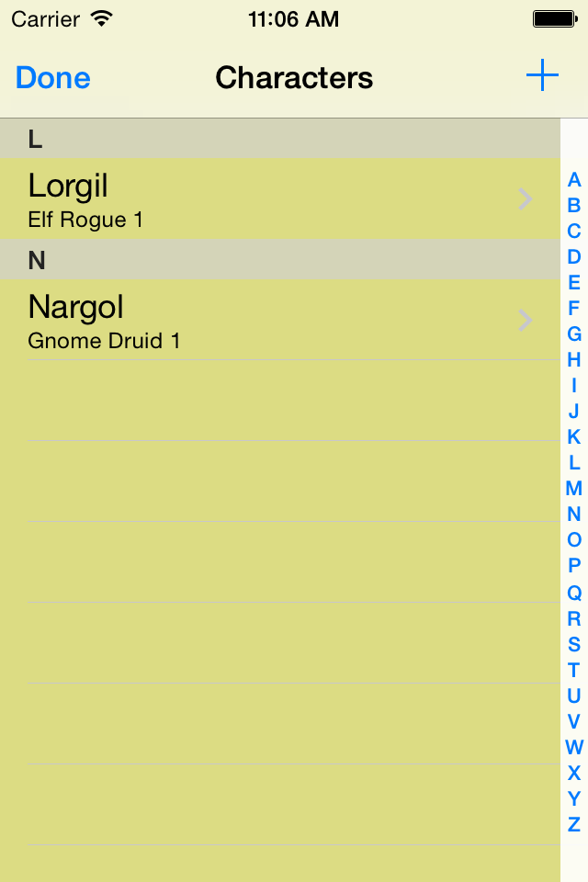Open the Lorgil character entry
Image resolution: width=588 pixels, height=882 pixels.
(x=280, y=198)
